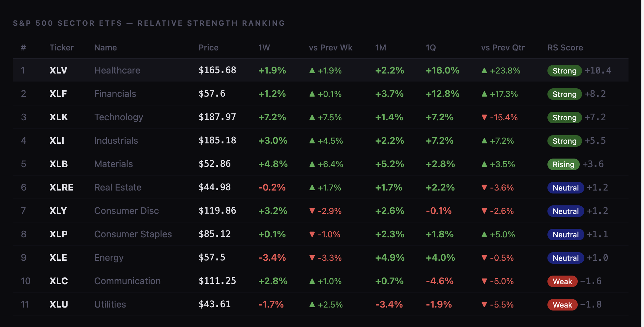Click the vs Prev Wk column header
This screenshot has width=644, height=327.
coord(331,47)
